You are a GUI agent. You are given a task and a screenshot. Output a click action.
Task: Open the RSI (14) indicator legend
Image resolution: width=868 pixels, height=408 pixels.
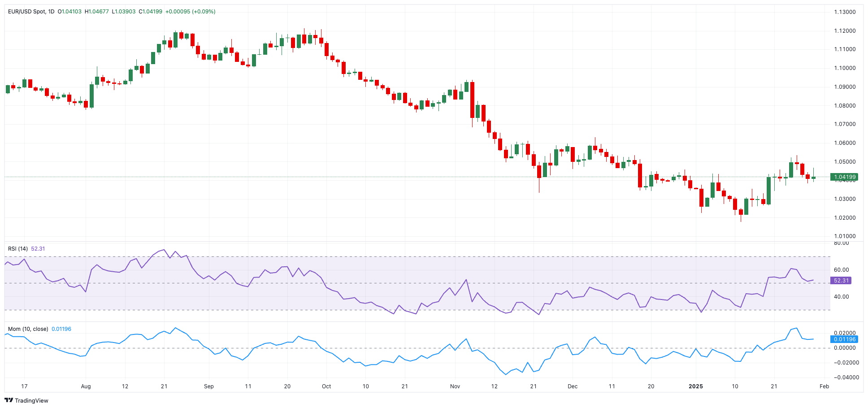pos(18,249)
